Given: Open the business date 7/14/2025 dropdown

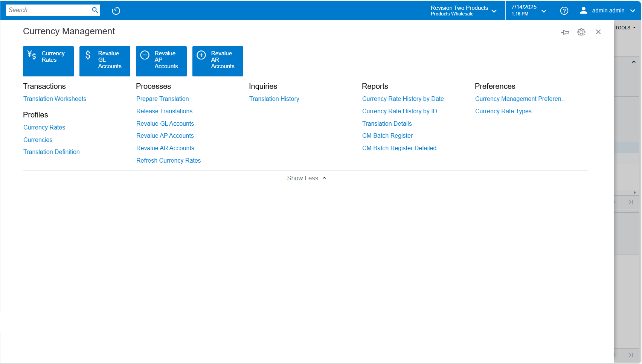Looking at the screenshot, I should (529, 11).
